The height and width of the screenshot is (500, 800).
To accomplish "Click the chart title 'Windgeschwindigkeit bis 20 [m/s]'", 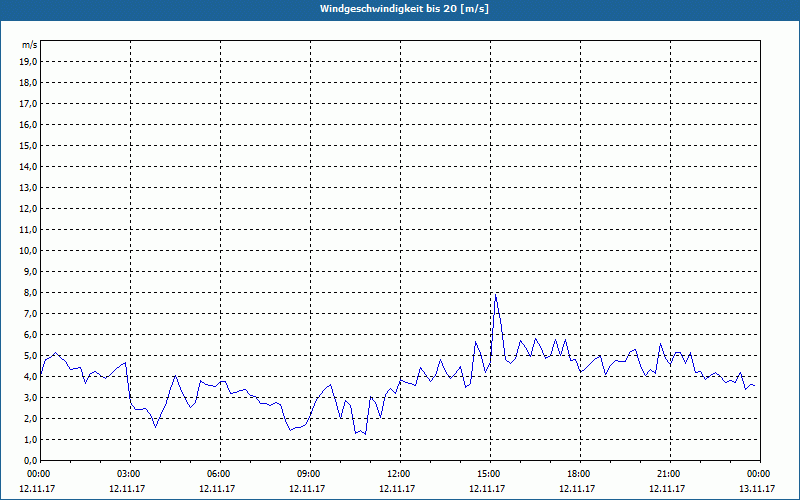I will pos(404,9).
